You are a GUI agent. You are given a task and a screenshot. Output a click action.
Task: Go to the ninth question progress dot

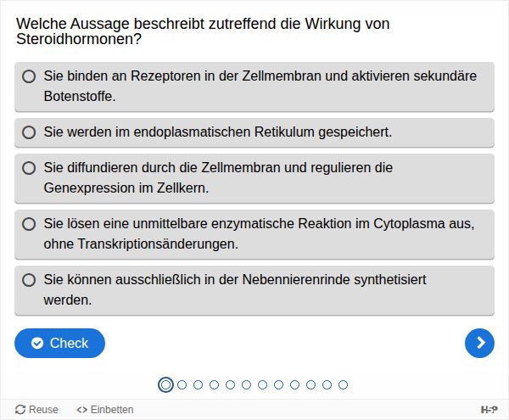click(294, 384)
